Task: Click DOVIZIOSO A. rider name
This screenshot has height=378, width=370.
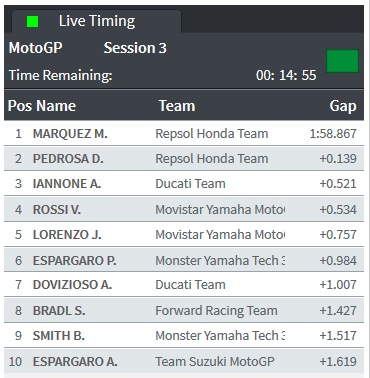Action: (x=72, y=285)
